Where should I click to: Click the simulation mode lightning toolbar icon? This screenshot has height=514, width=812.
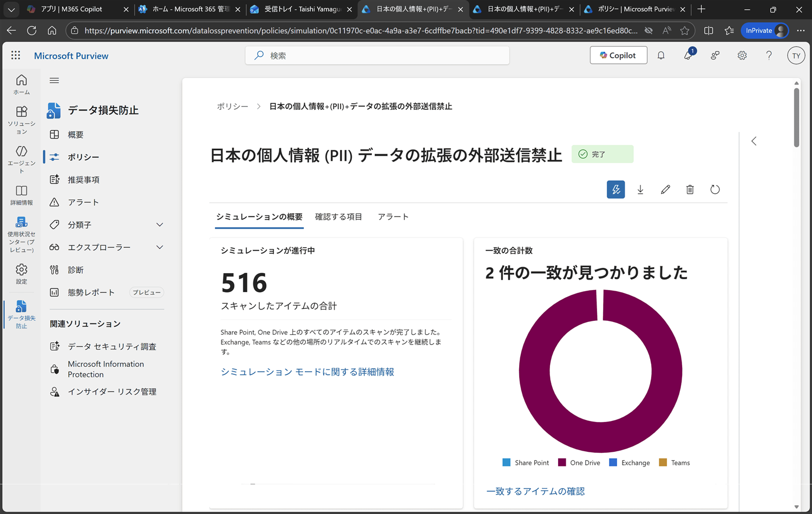615,189
